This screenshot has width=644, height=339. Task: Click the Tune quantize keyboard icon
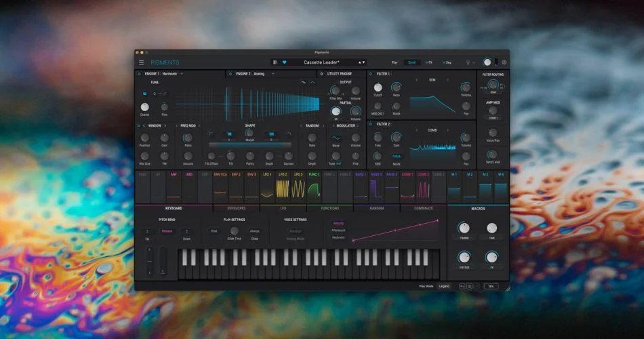coord(144,94)
